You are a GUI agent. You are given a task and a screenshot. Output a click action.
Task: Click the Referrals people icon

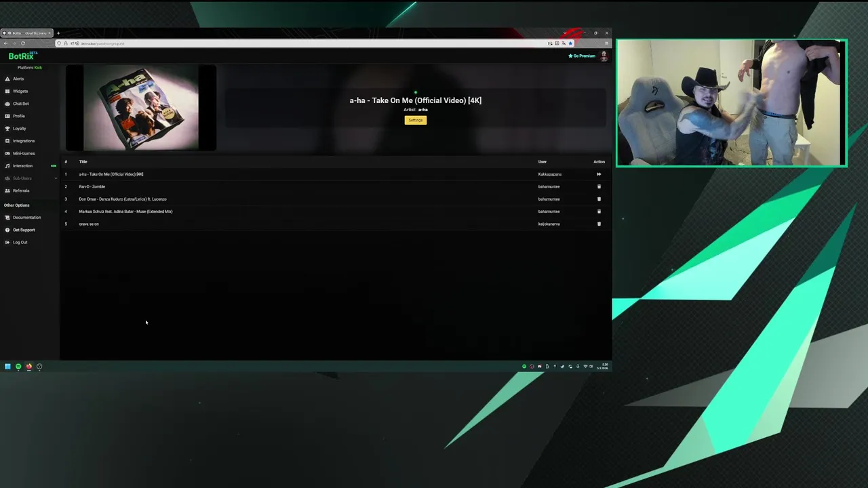(x=7, y=190)
